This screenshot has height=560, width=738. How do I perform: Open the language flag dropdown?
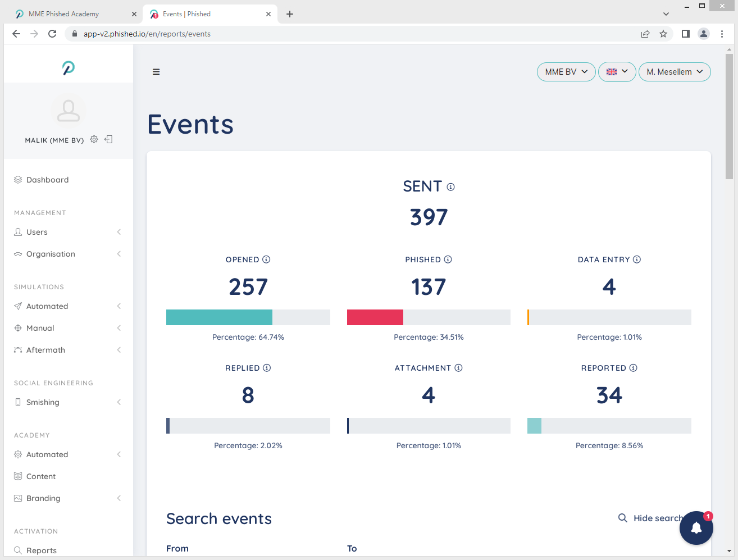pyautogui.click(x=617, y=72)
